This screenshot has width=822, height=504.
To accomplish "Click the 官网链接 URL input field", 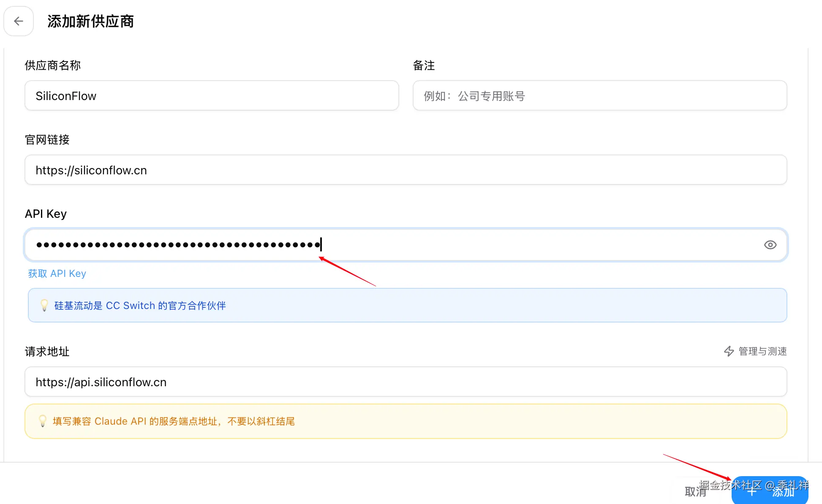I will [406, 170].
